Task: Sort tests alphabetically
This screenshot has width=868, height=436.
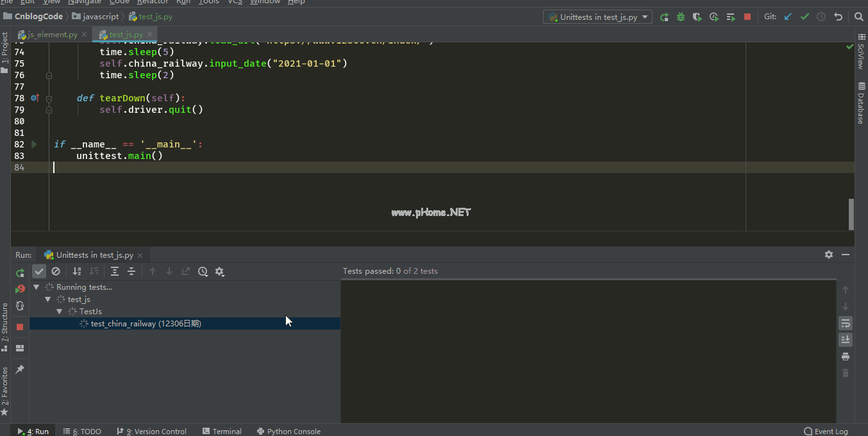Action: pos(77,271)
